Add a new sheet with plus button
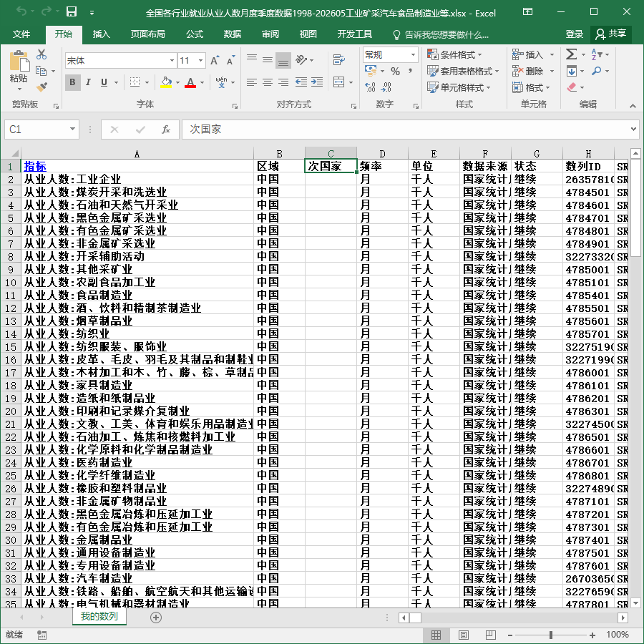644x644 pixels. [x=156, y=618]
